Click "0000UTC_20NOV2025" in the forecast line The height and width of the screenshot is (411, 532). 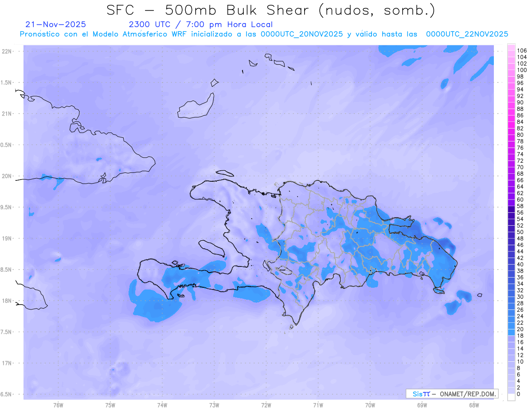[302, 34]
